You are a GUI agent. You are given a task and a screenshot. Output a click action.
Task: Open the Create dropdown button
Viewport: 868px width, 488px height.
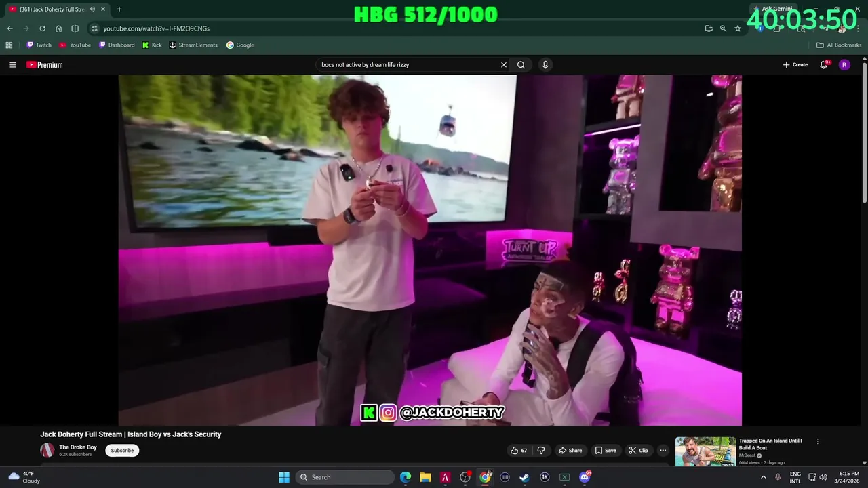pos(795,65)
